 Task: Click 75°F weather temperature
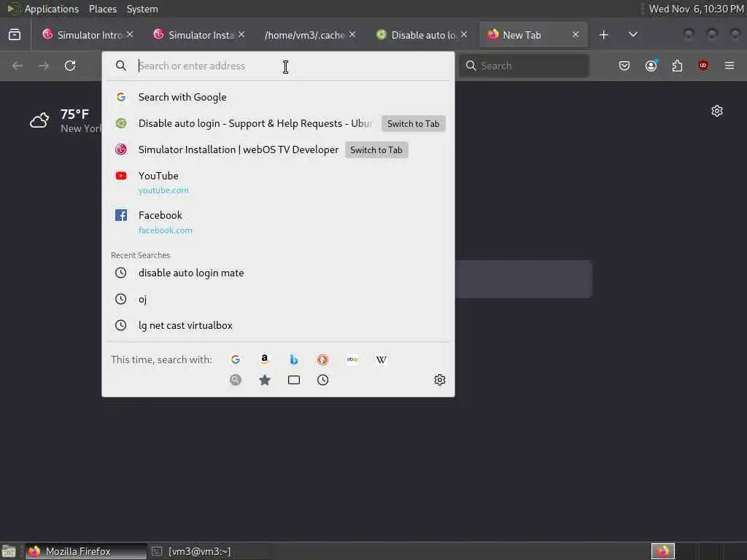(x=75, y=114)
